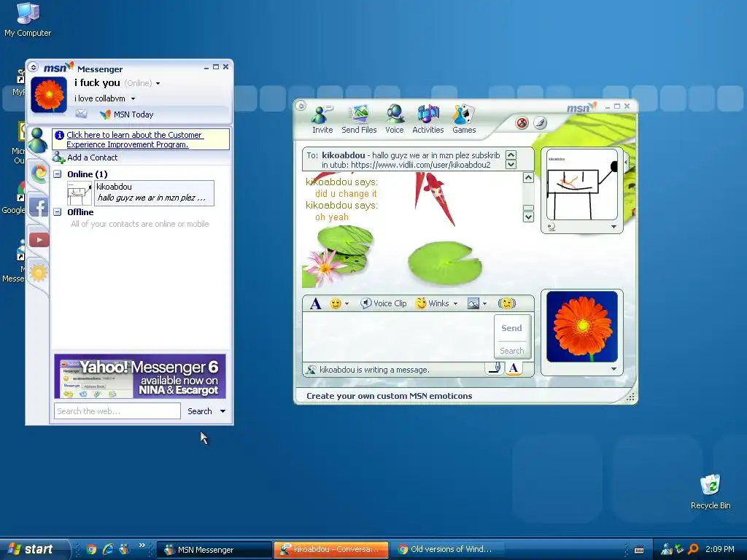This screenshot has height=560, width=747.
Task: Open the personal message dropdown arrow
Action: point(133,98)
